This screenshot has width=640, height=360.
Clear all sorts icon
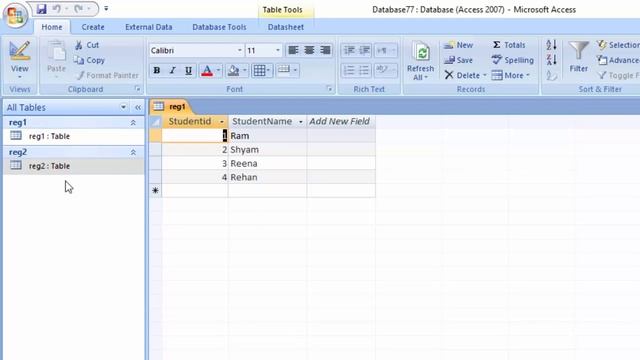[x=551, y=76]
